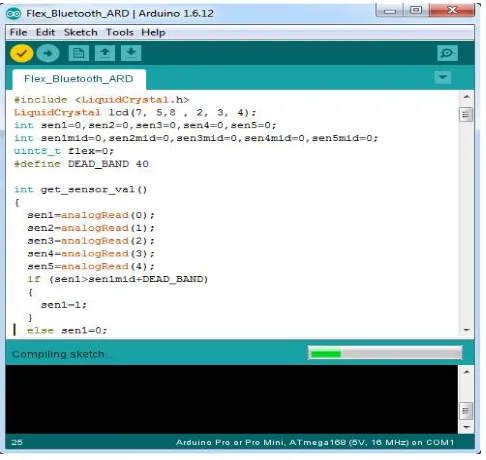The width and height of the screenshot is (486, 460).
Task: Save the sketch with the down-arrow icon
Action: (131, 53)
